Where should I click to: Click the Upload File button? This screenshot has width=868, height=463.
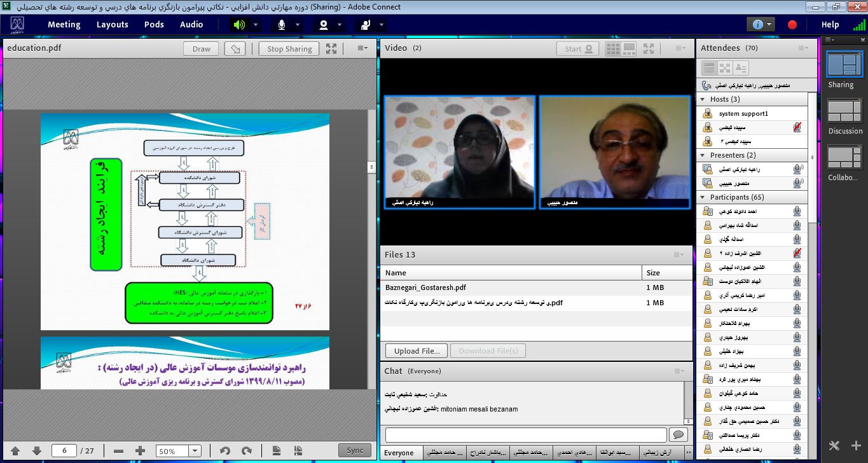417,350
